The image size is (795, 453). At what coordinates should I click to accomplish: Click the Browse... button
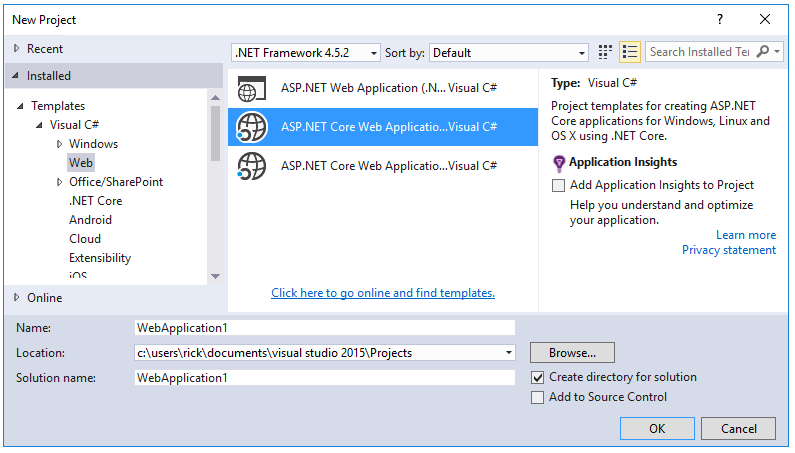572,353
